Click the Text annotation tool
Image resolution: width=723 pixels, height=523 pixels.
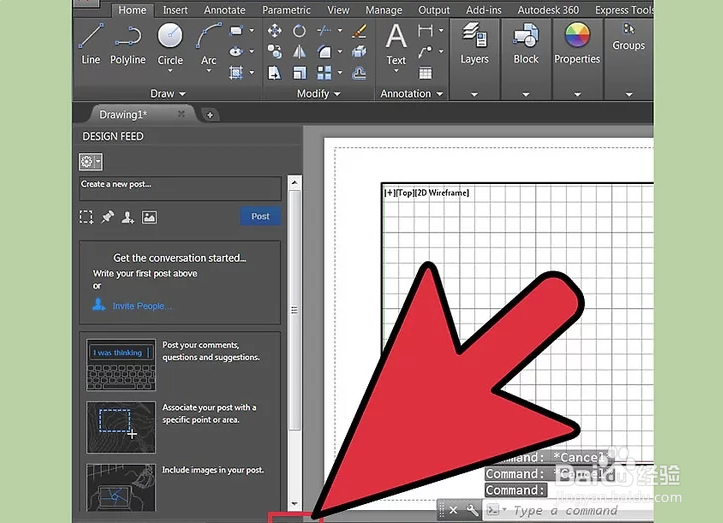point(396,44)
